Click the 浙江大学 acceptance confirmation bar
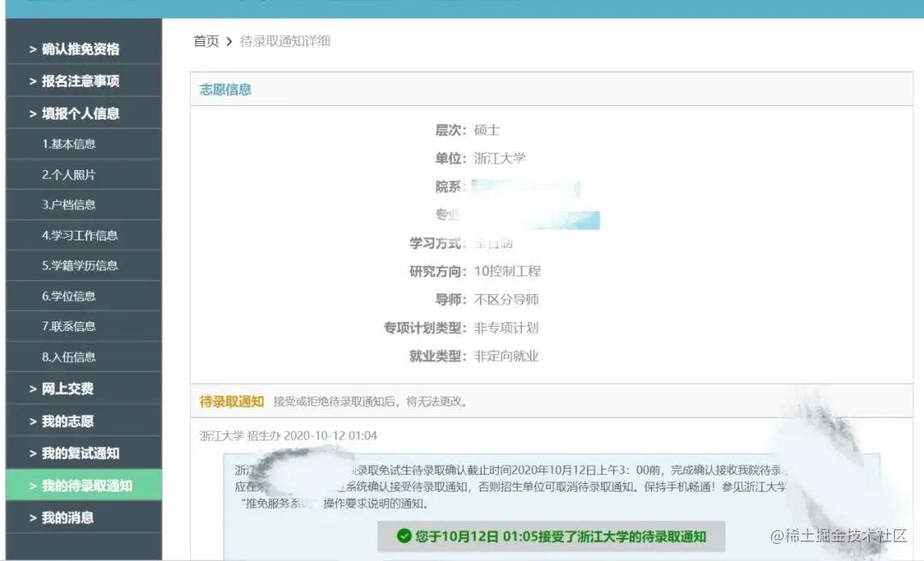This screenshot has width=924, height=561. click(x=552, y=536)
